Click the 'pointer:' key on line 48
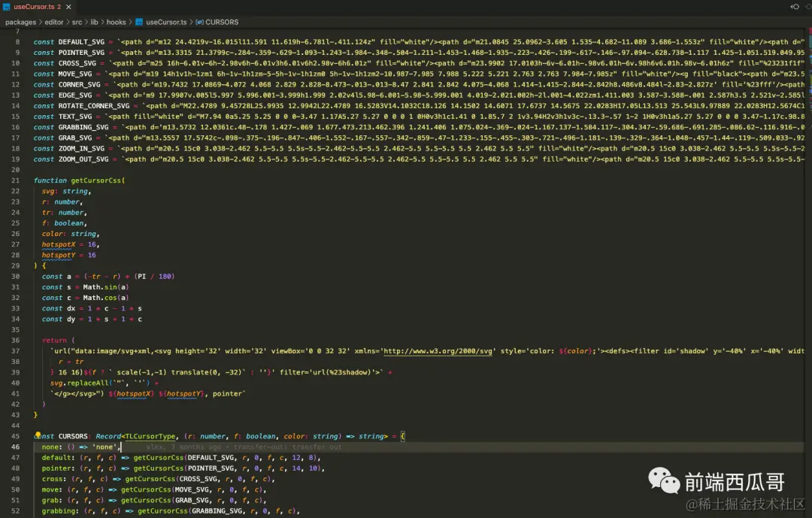Screen dimensions: 812x518 (x=58, y=468)
